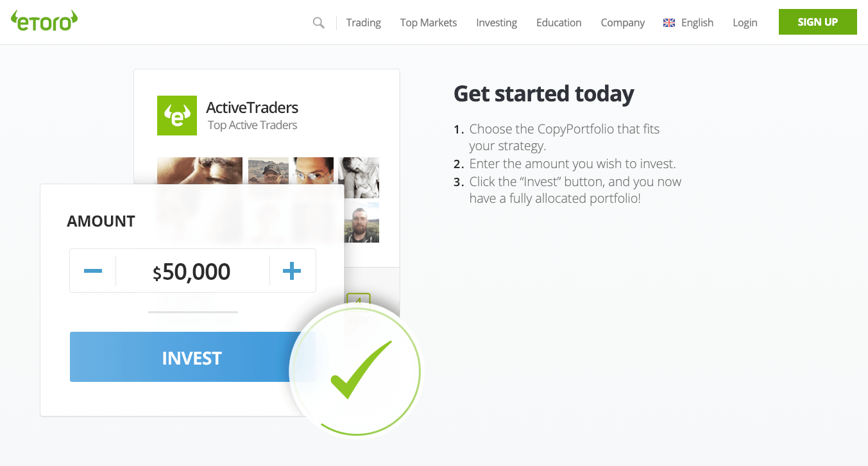Select the English language option

(x=697, y=22)
